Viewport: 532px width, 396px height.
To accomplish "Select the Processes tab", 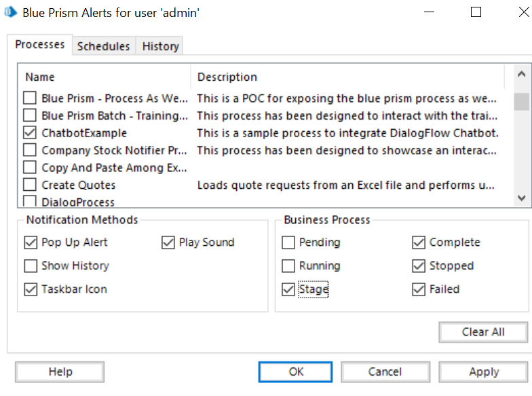I will click(x=40, y=45).
